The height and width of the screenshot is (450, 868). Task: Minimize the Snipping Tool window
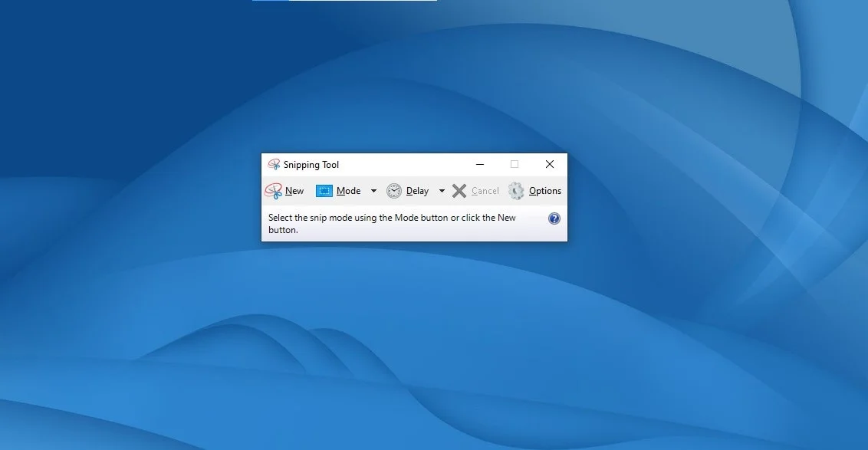[x=480, y=164]
